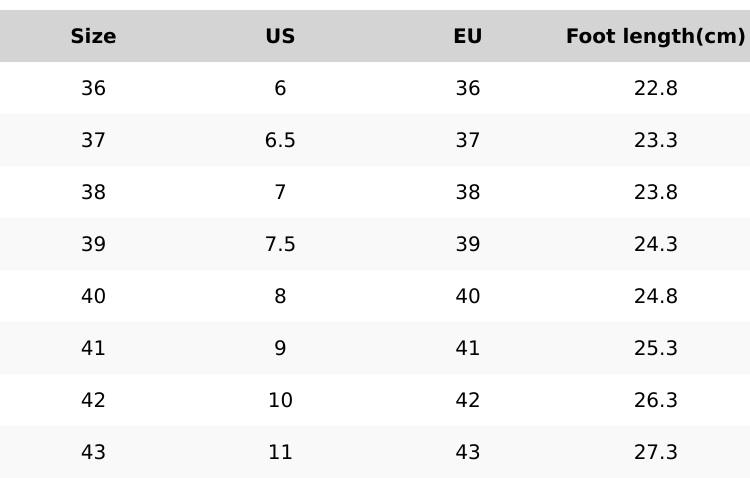Viewport: 750px width, 478px height.
Task: Click 40 in the EU column
Action: click(467, 297)
